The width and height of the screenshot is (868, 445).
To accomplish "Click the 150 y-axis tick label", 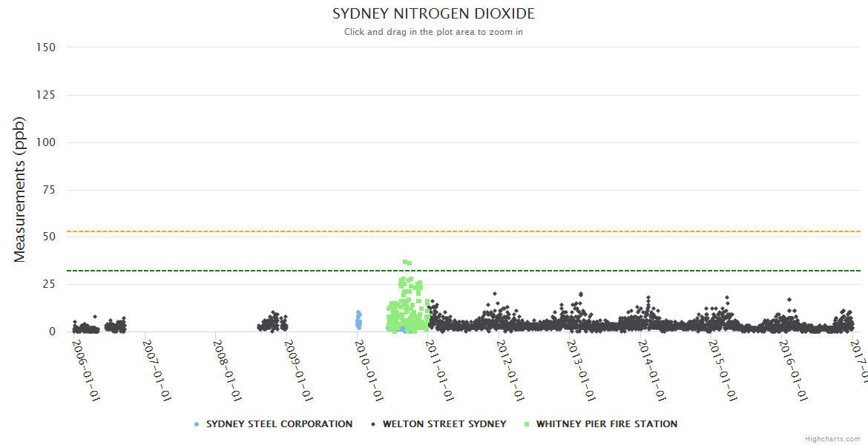I will (x=46, y=47).
